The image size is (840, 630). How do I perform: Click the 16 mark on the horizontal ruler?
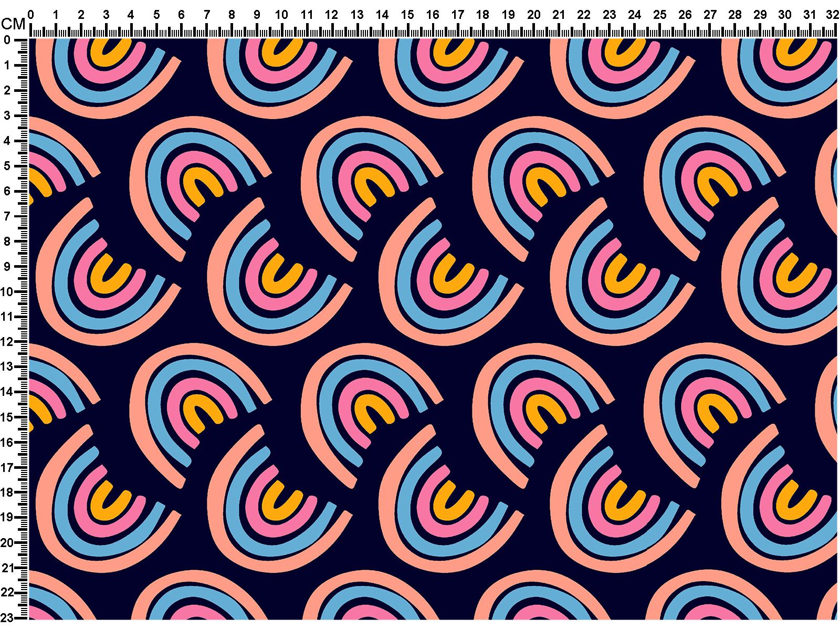click(x=433, y=15)
